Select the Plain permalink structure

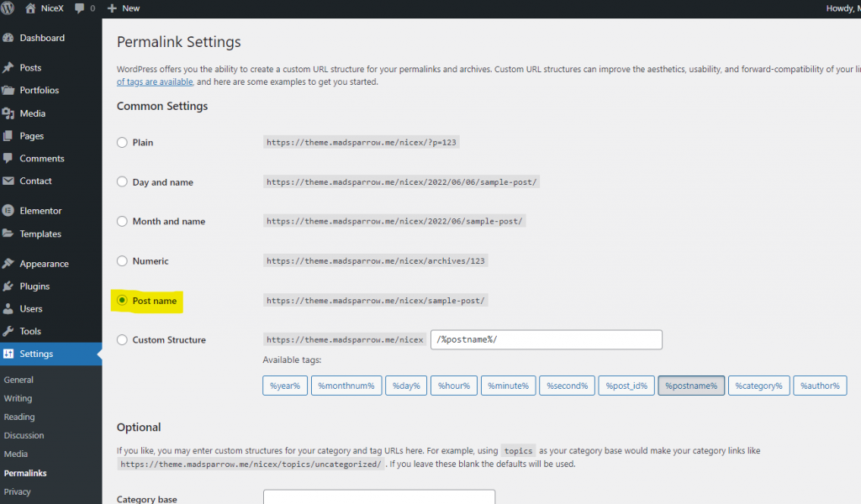[x=122, y=142]
